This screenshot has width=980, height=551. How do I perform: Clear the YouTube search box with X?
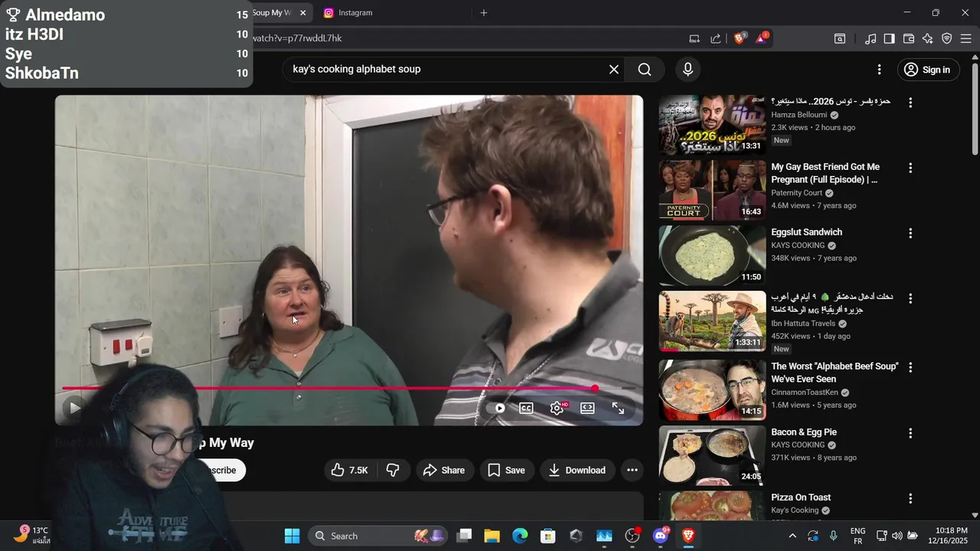point(614,70)
